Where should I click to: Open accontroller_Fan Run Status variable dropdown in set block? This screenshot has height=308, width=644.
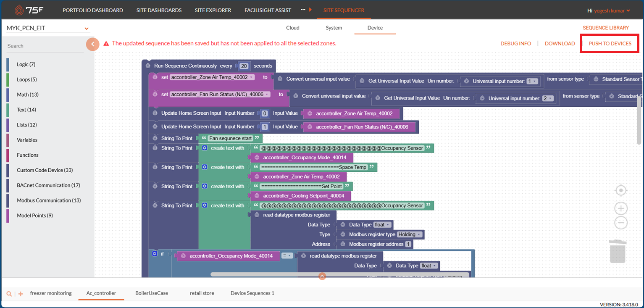point(220,95)
